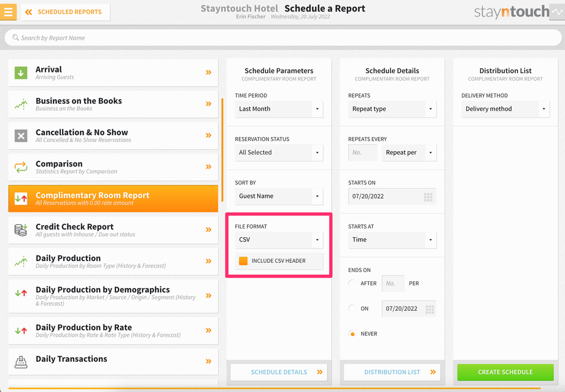Screen dimensions: 565x392
Task: Click the Starts On date field
Action: [x=392, y=197]
